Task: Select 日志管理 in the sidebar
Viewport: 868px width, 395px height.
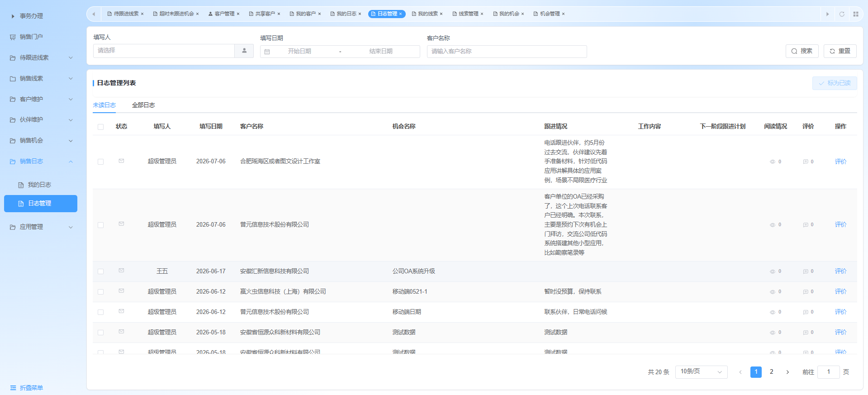Action: (x=41, y=204)
